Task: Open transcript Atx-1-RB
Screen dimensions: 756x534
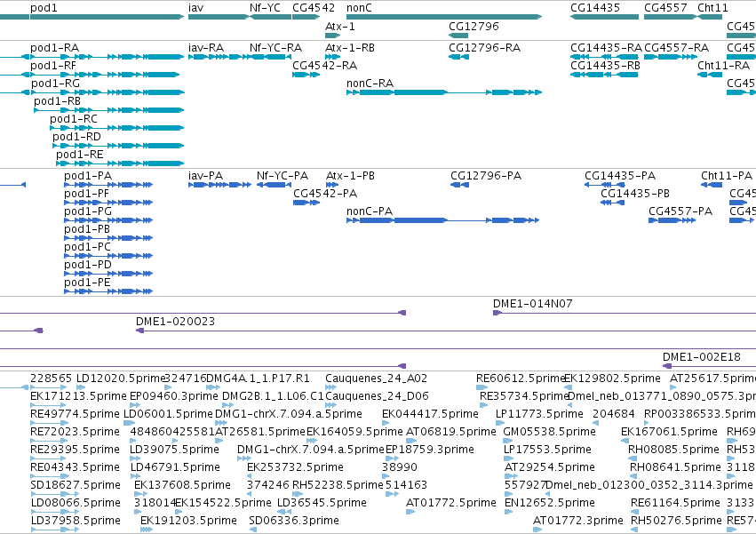Action: [x=349, y=48]
